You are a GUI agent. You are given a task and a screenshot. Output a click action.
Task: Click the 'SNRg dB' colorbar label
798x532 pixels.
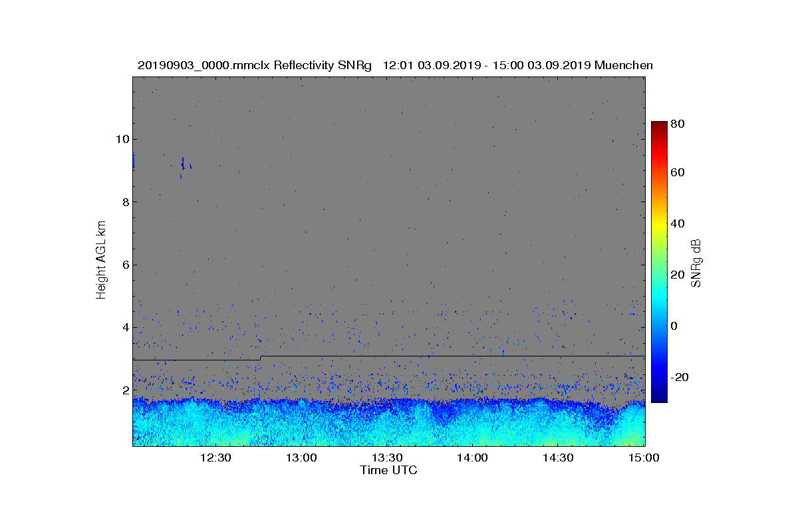(697, 263)
